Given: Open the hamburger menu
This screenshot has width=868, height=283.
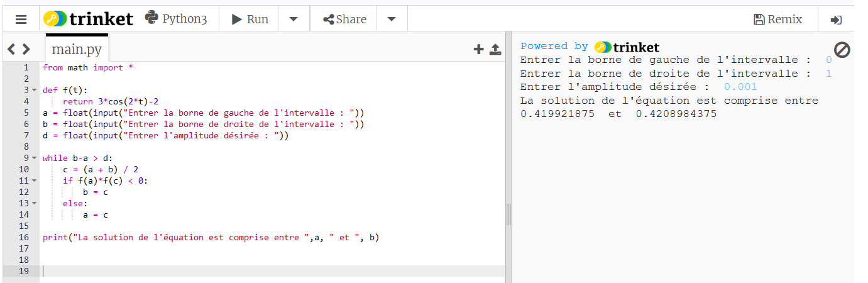Looking at the screenshot, I should pyautogui.click(x=21, y=19).
